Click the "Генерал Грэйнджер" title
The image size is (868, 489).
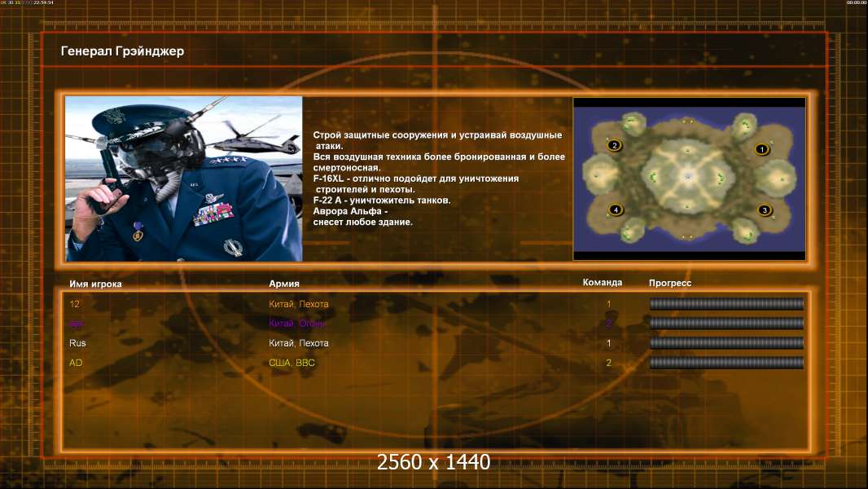(122, 51)
